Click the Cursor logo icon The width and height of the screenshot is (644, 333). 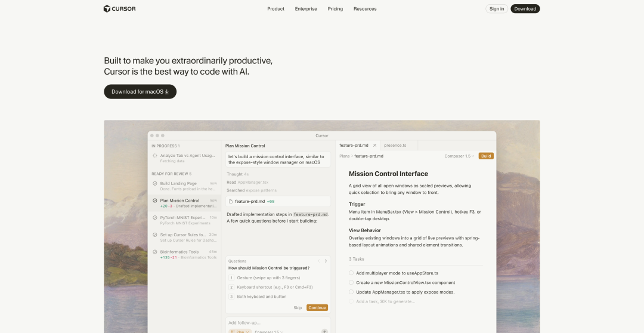coord(107,9)
